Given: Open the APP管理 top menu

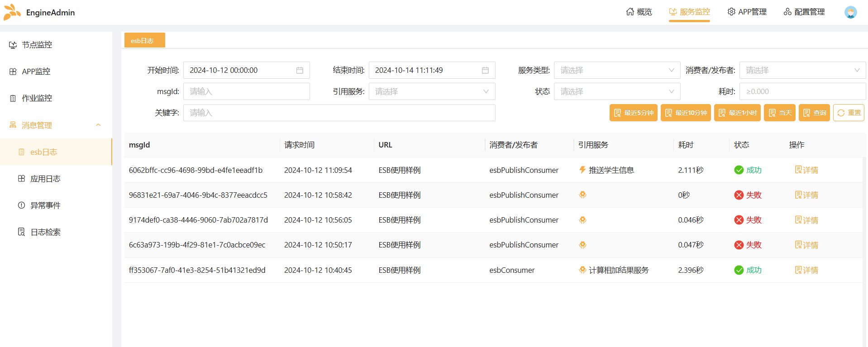Looking at the screenshot, I should click(x=747, y=12).
